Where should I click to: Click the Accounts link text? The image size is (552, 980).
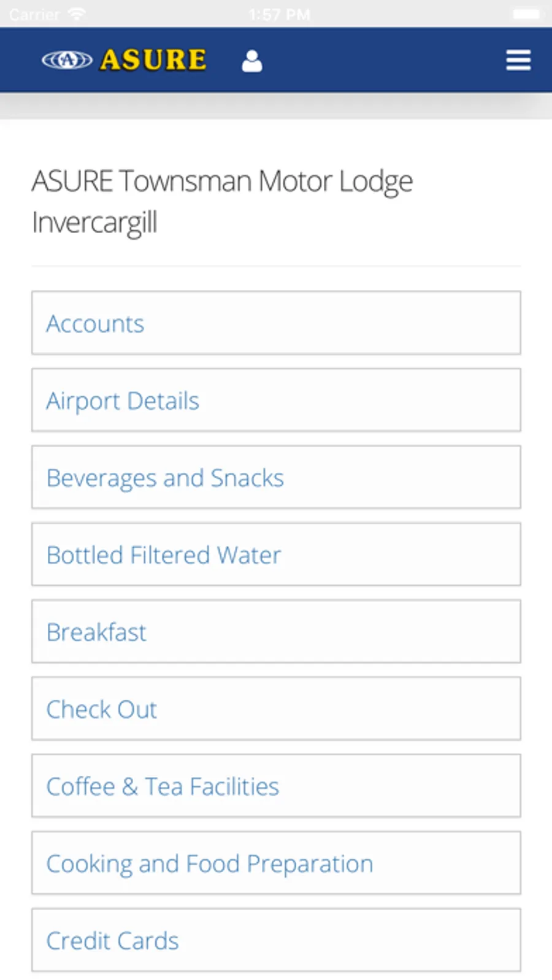[95, 324]
